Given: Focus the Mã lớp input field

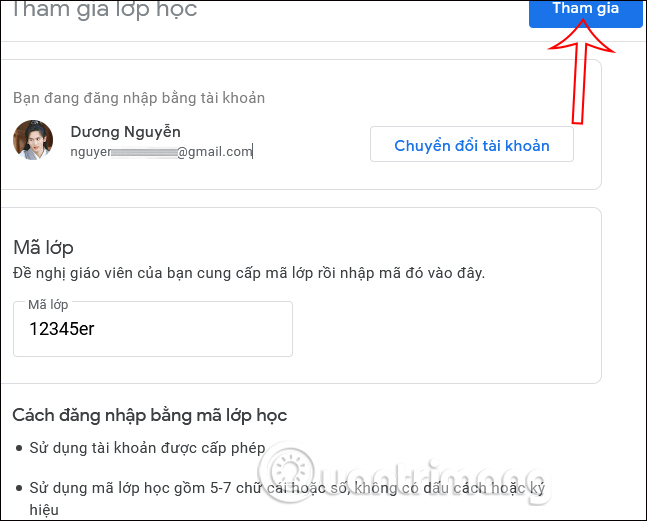Looking at the screenshot, I should (153, 329).
